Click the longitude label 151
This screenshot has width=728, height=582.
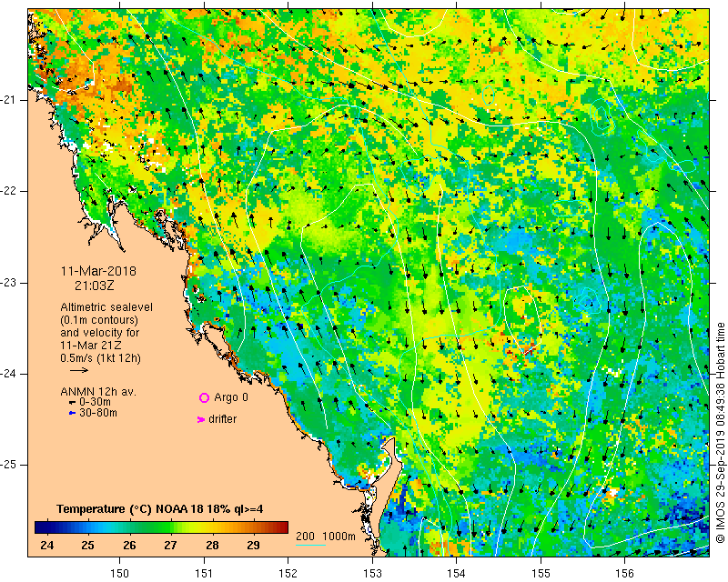coord(204,574)
